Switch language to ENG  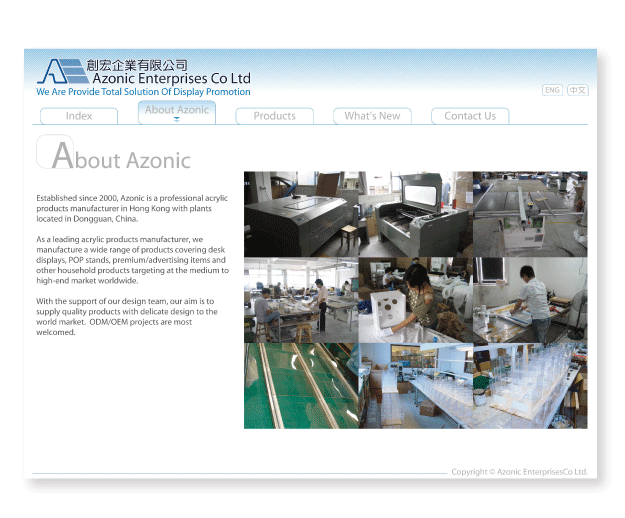[552, 90]
